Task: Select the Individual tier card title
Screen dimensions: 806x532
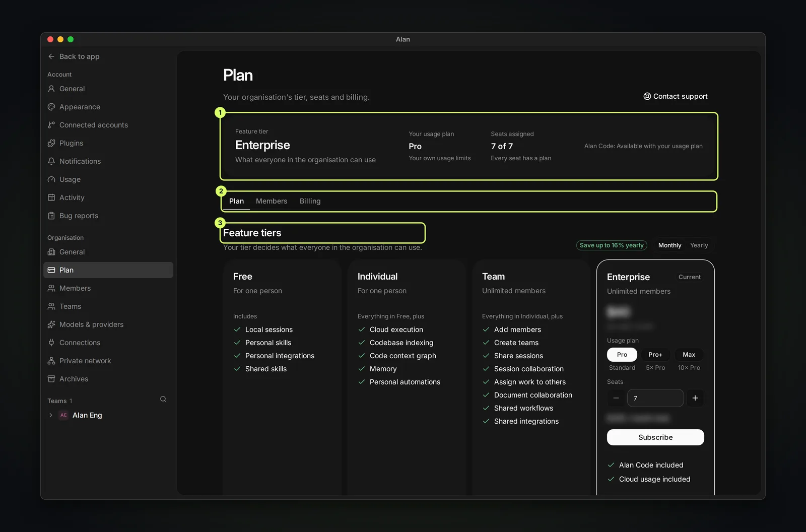Action: 377,277
